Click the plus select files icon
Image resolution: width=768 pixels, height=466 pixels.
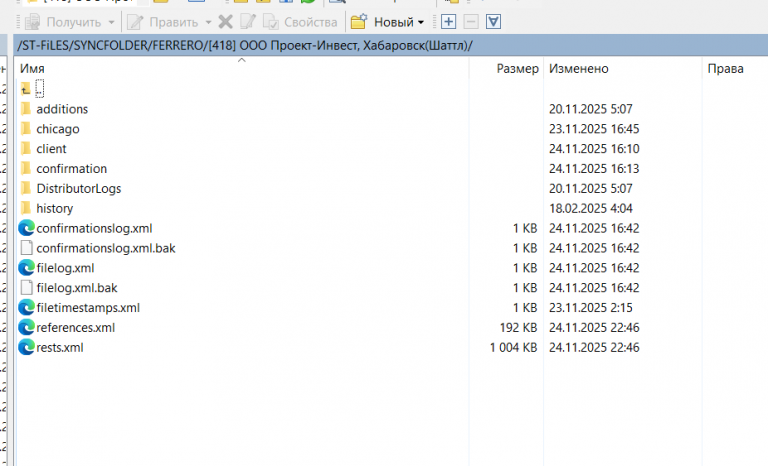(x=448, y=22)
